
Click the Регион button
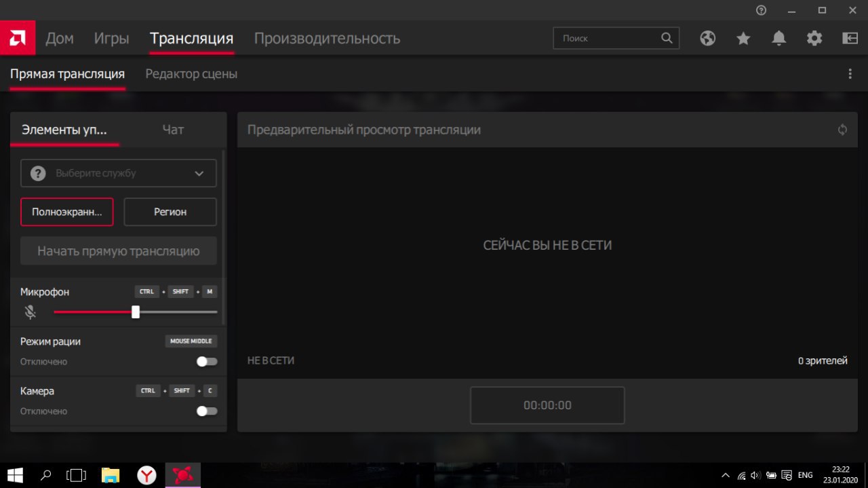(x=170, y=212)
